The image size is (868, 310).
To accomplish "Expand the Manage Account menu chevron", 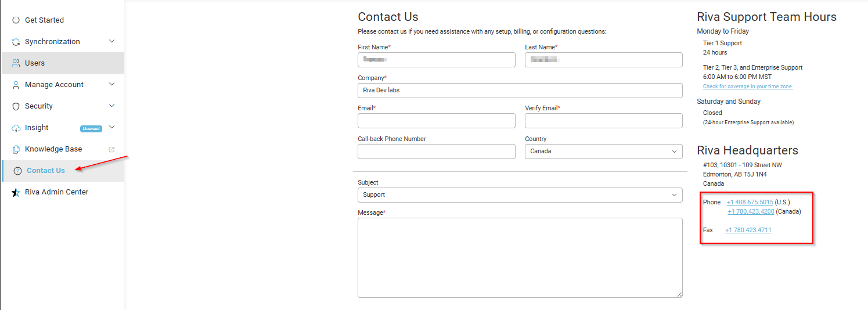I will 112,84.
